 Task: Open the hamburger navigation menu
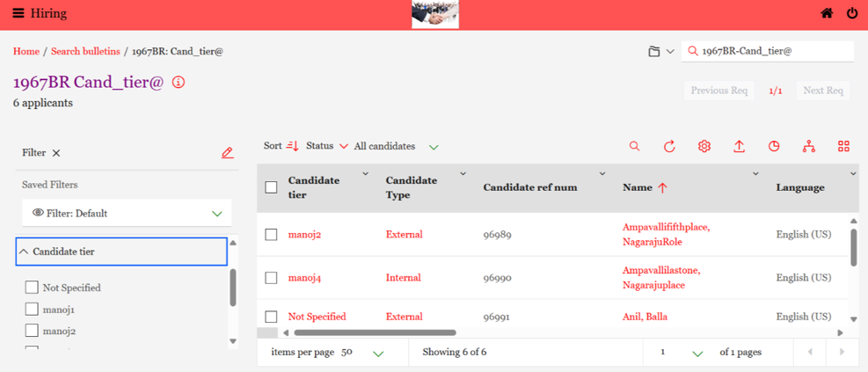pyautogui.click(x=18, y=14)
